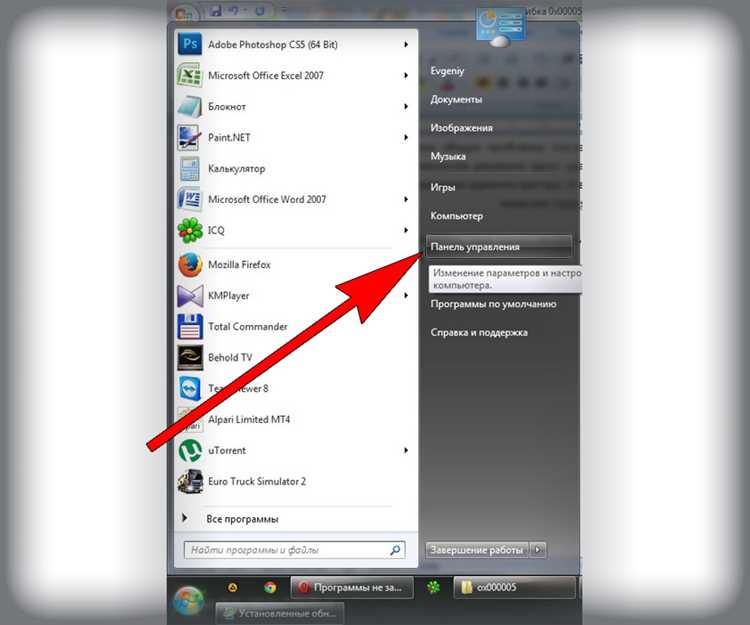
Task: Launch Alpari Limited MT4 label
Action: coord(249,419)
